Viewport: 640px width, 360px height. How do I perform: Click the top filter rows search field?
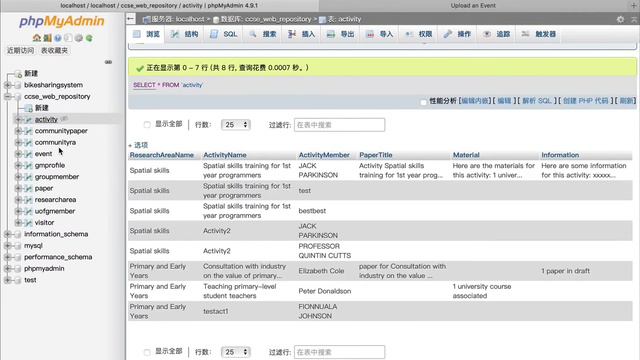pos(339,125)
